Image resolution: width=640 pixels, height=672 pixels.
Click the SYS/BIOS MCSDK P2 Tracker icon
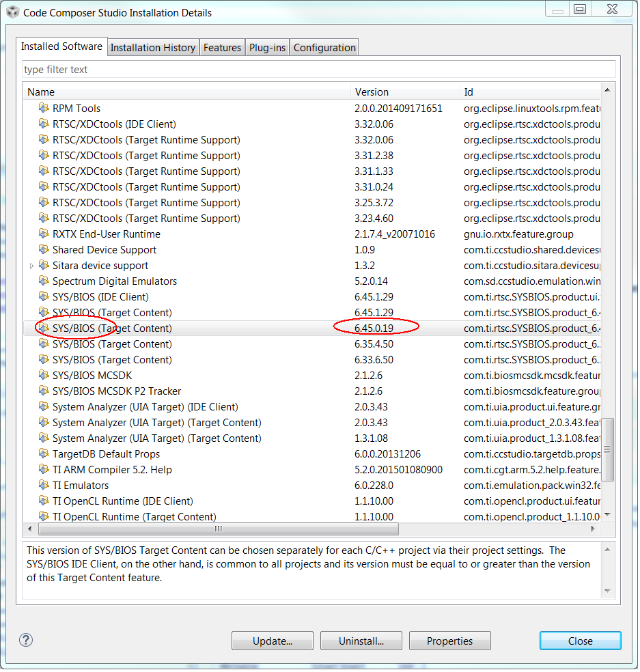pos(44,391)
